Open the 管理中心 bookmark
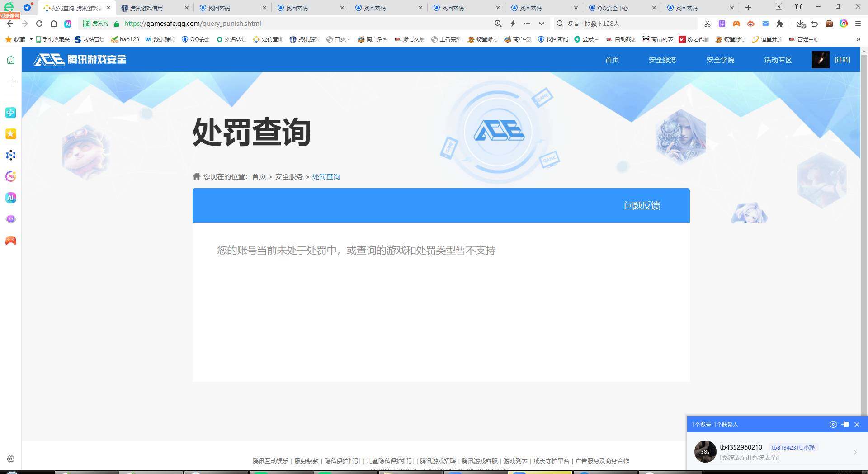Screen dimensions: 868x474 pyautogui.click(x=803, y=39)
